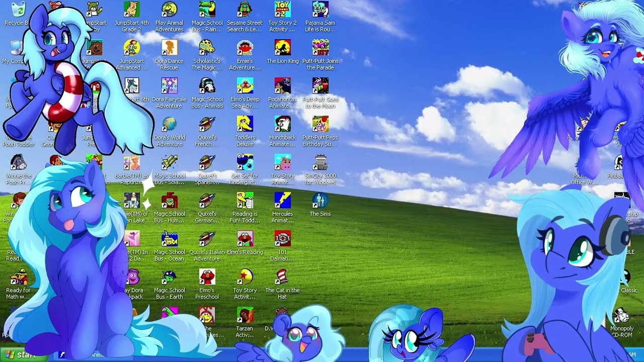Open JumpStart 4th Grade 2 shortcut
Screen dimensions: 644x362
click(x=131, y=17)
